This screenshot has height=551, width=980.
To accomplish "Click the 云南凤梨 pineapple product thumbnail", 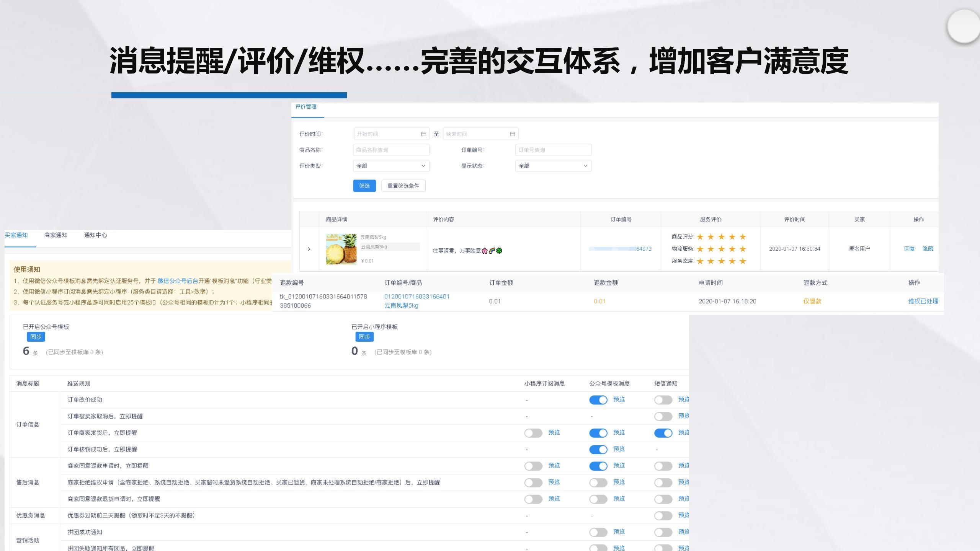I will click(341, 249).
